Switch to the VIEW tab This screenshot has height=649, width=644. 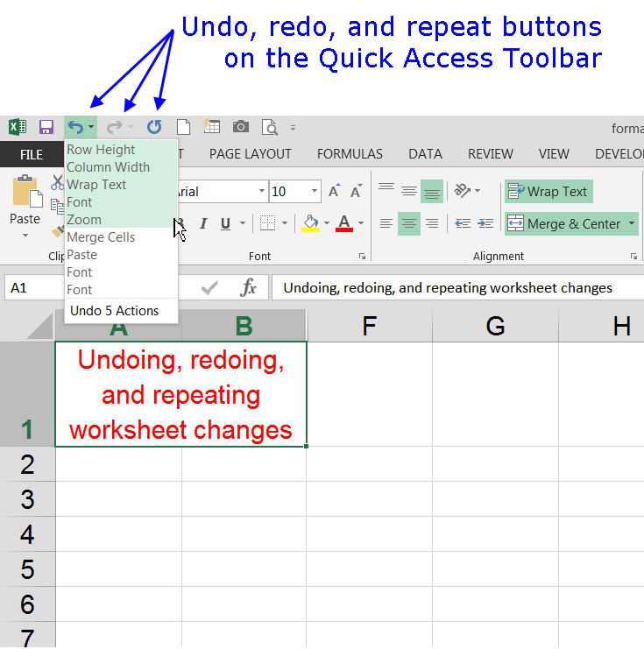(x=554, y=154)
